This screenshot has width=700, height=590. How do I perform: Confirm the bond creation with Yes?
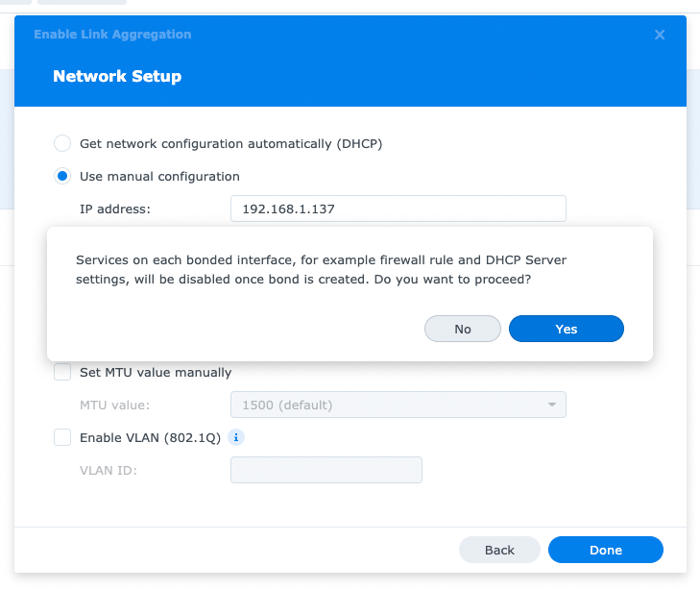[x=567, y=329]
